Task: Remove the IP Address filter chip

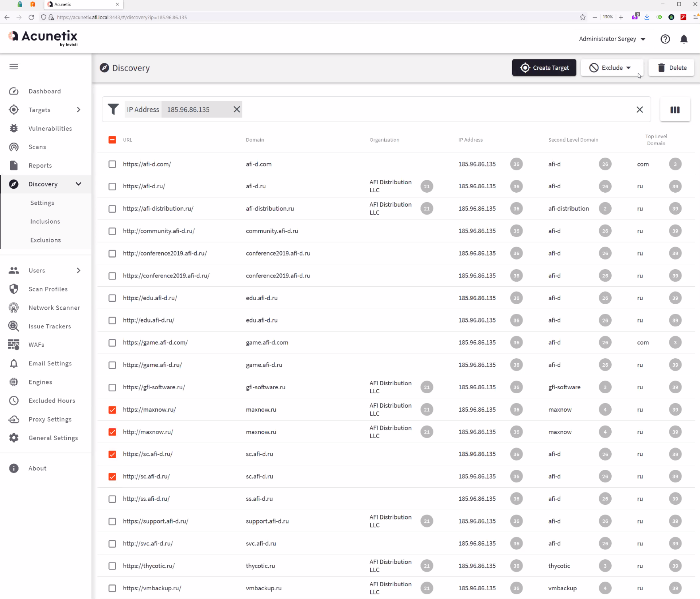Action: (237, 109)
